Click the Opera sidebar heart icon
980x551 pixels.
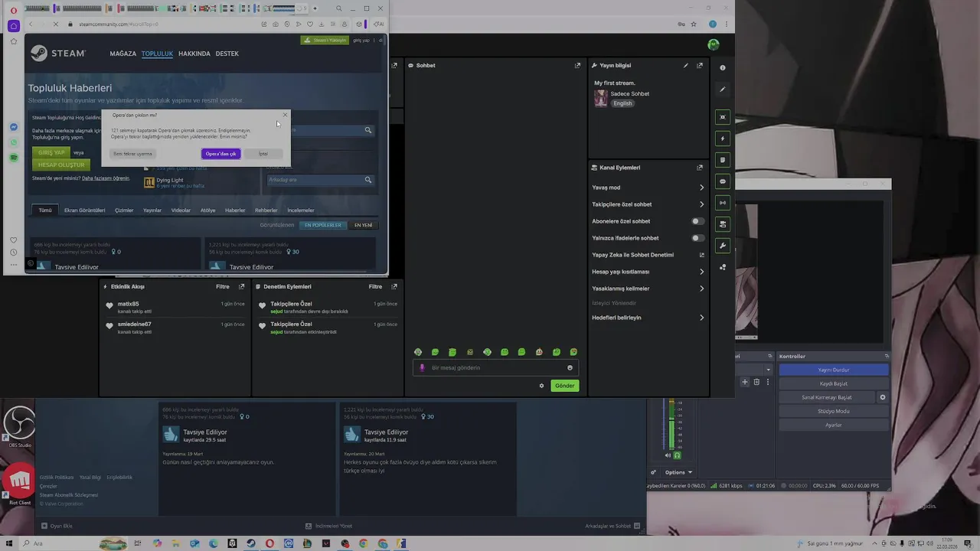(x=14, y=240)
